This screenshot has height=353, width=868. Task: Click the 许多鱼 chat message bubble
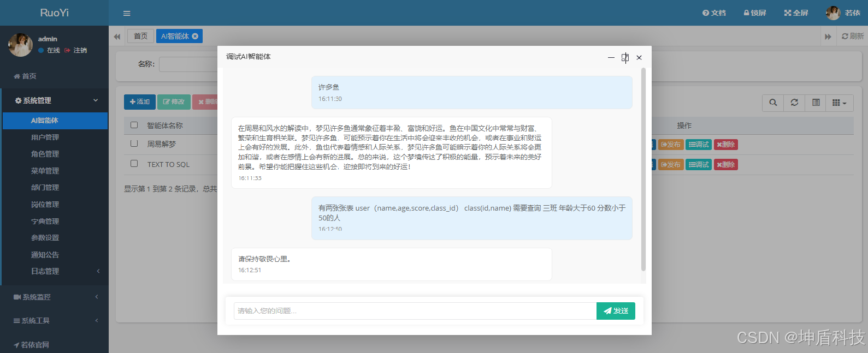coord(472,93)
